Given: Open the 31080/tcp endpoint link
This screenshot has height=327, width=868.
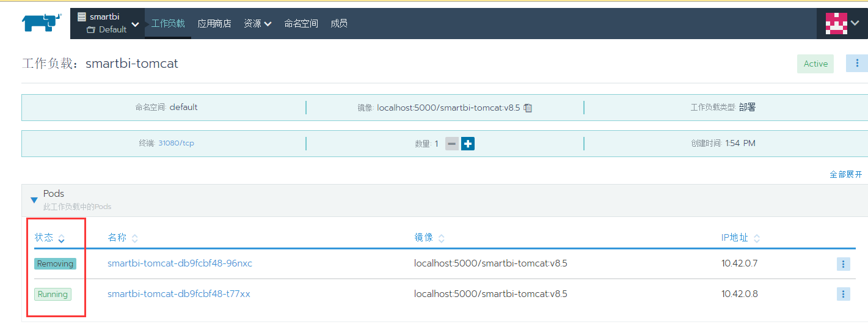Looking at the screenshot, I should coord(176,143).
